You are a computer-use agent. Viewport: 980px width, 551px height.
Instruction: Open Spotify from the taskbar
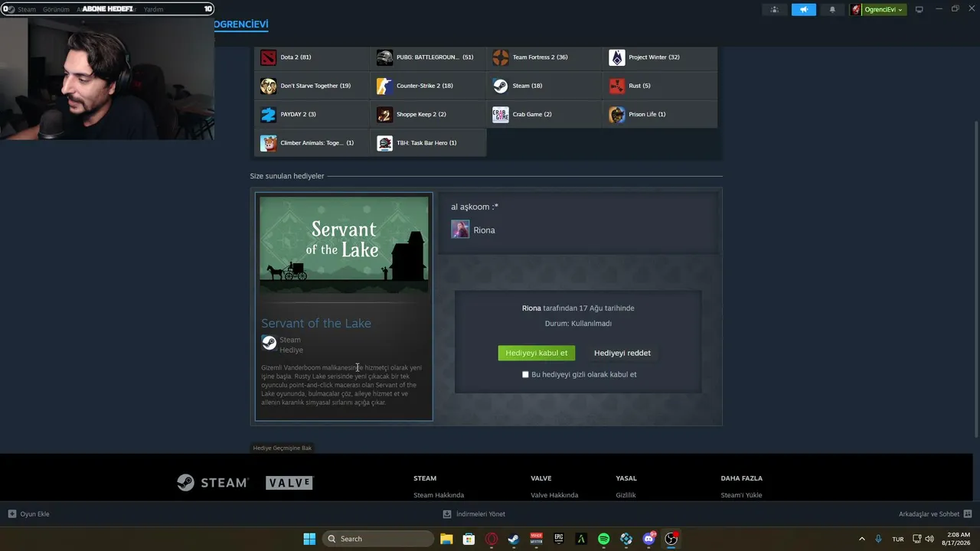point(603,539)
